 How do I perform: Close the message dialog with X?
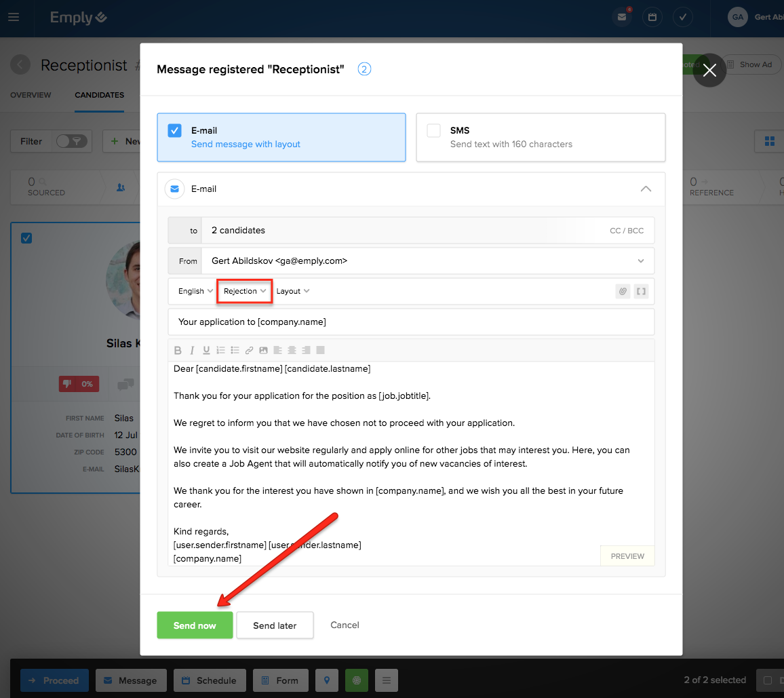coord(709,71)
